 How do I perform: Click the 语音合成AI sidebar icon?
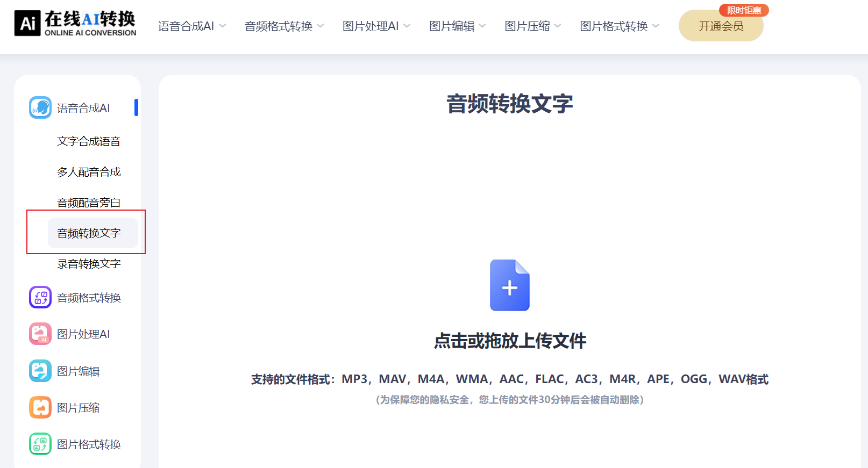(x=40, y=107)
